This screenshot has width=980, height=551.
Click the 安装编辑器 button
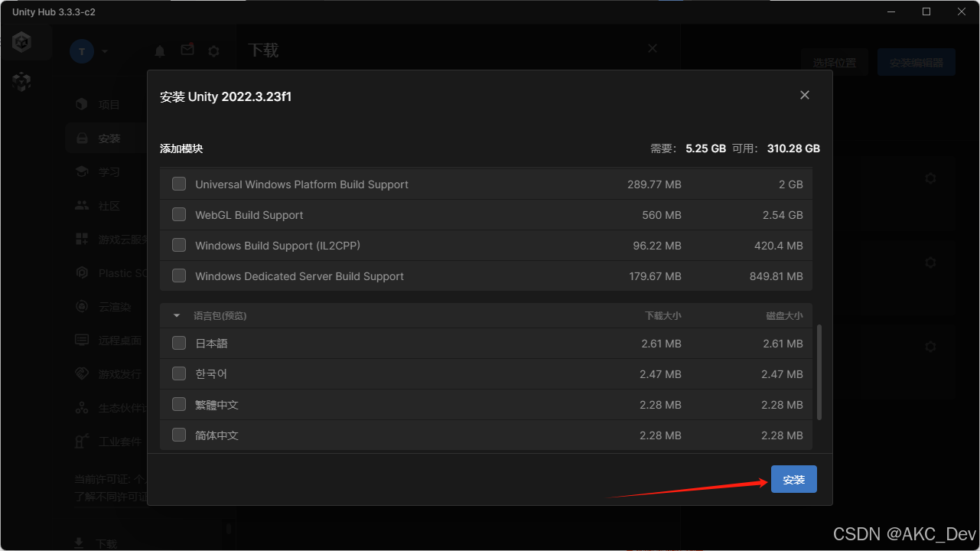917,63
